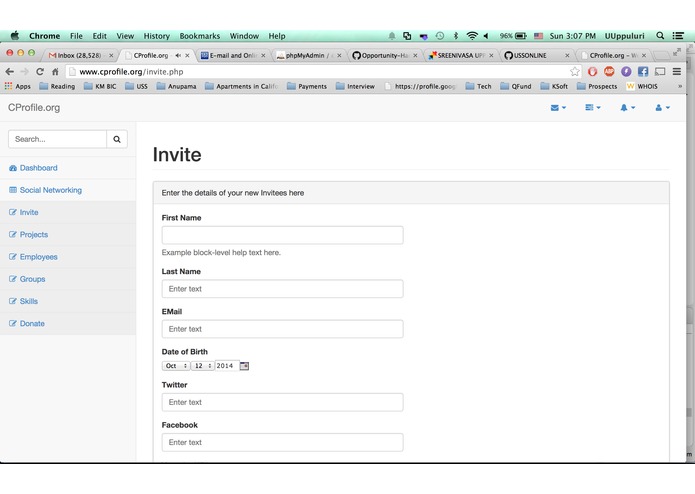
Task: Open the QFund bookmarks folder
Action: (516, 86)
